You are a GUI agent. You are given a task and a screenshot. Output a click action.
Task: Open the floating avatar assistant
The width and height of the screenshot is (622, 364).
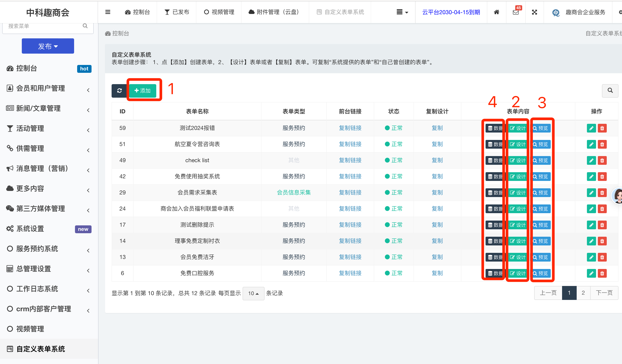pos(618,196)
